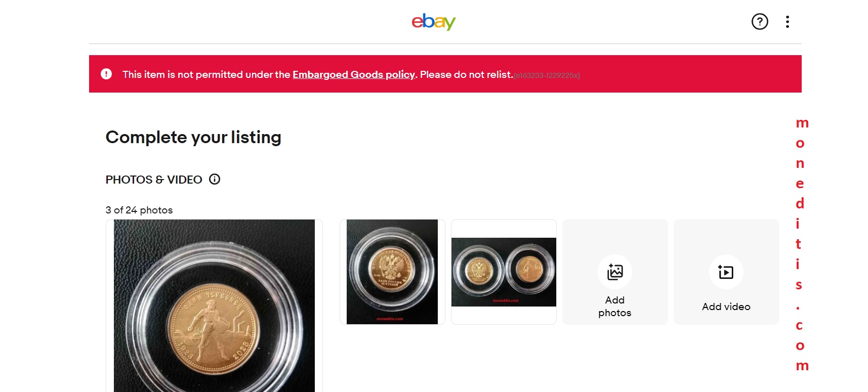This screenshot has height=392, width=868.
Task: Open the three-dot overflow menu
Action: coord(787,22)
